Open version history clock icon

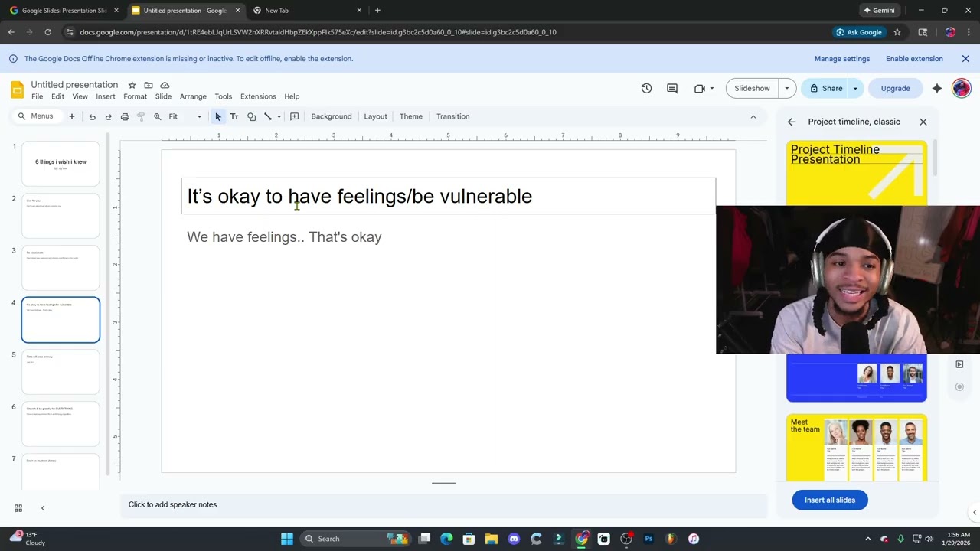646,88
